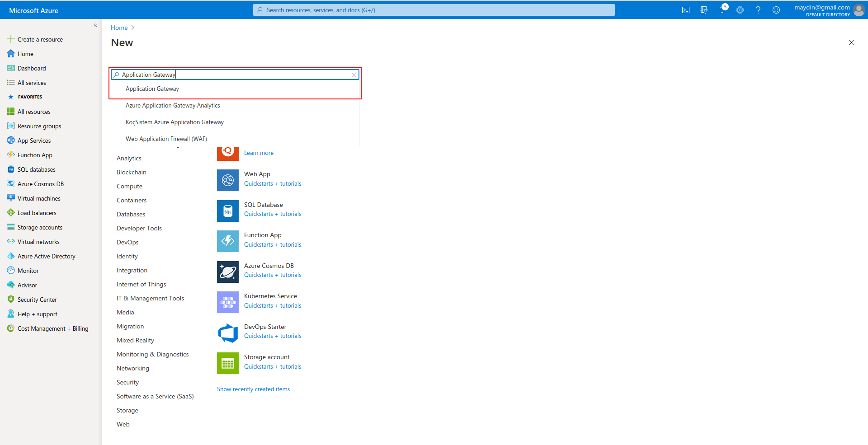Select Storage account tile icon
Image resolution: width=868 pixels, height=445 pixels.
228,363
